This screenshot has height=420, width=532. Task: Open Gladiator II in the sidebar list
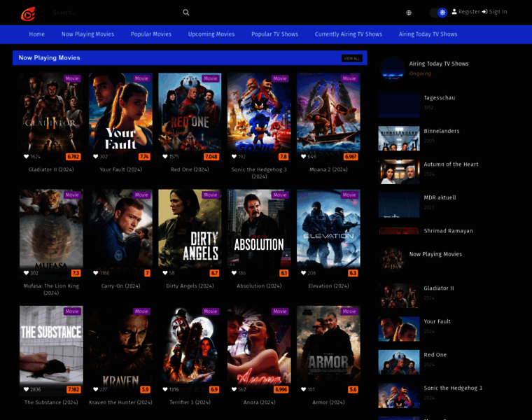pos(439,288)
